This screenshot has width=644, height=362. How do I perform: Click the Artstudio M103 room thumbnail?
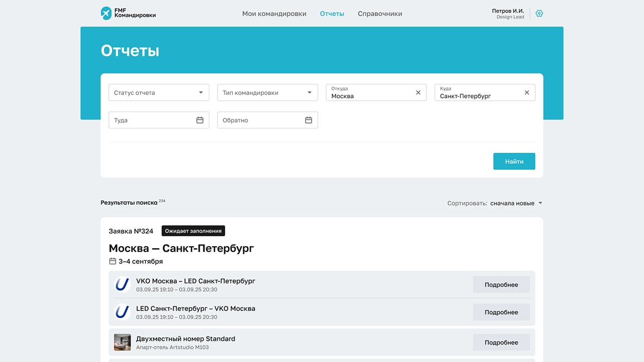122,342
